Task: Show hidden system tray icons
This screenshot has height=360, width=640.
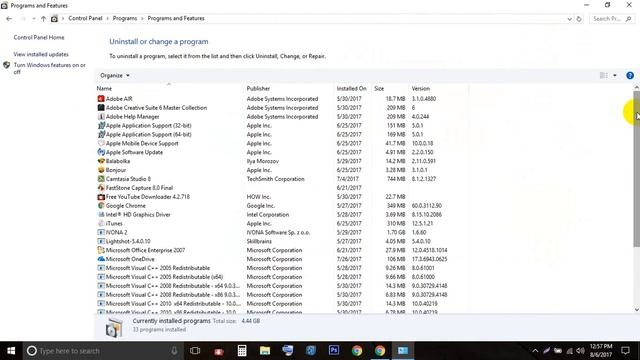Action: click(535, 351)
